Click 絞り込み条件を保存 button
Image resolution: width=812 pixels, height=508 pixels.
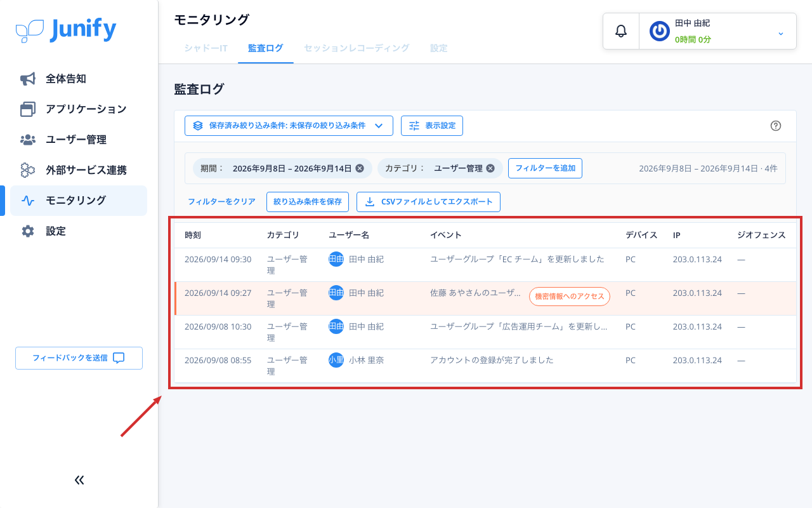(308, 202)
